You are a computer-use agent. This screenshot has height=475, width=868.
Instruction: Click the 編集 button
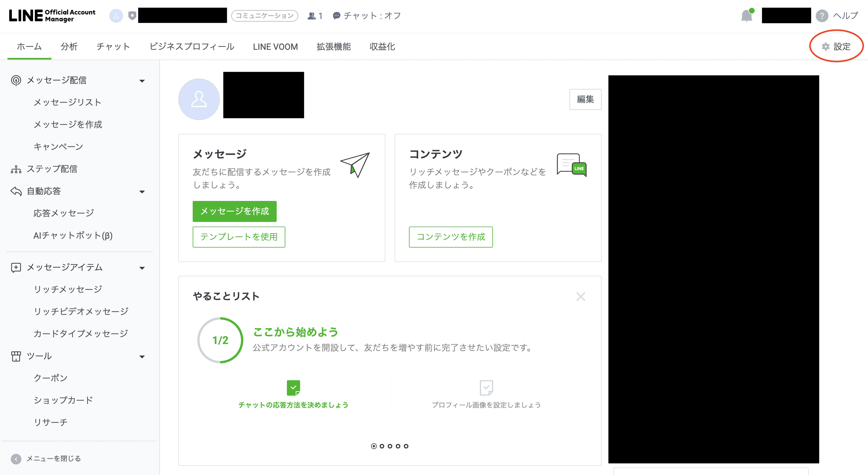tap(585, 99)
